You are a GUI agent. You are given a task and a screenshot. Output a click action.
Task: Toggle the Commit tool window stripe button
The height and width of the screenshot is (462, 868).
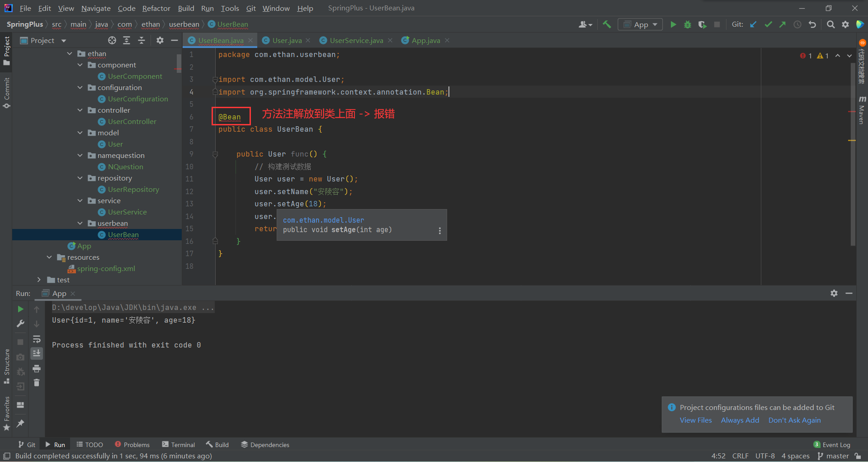(6, 93)
